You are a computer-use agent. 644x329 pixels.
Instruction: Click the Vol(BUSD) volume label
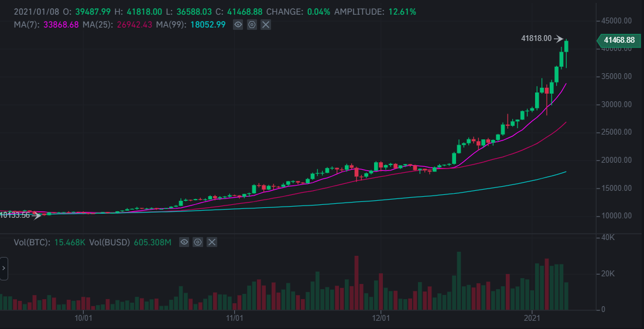131,242
